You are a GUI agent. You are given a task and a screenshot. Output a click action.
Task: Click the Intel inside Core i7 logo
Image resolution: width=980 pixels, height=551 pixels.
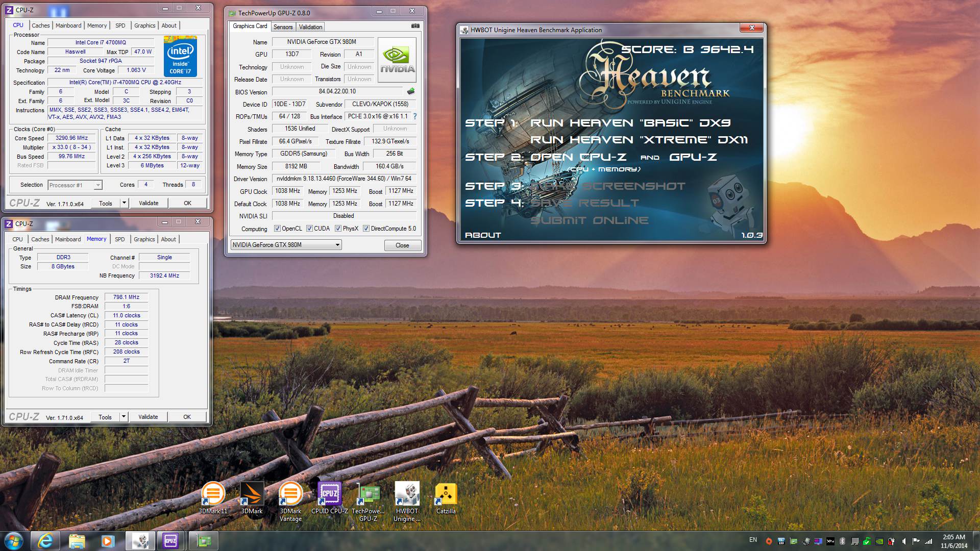180,57
